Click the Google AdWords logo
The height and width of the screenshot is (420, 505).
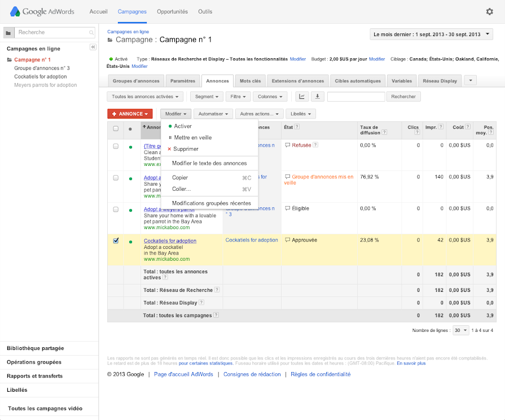pos(42,12)
